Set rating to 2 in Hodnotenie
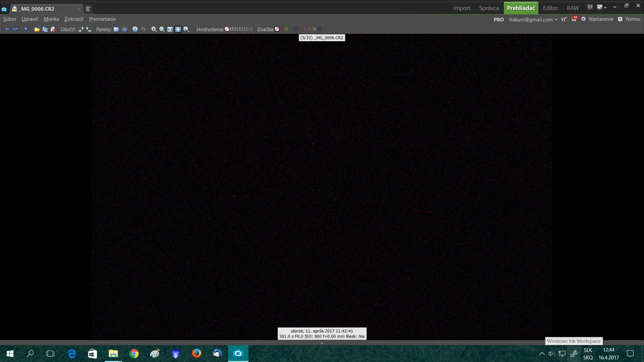This screenshot has height=362, width=644. (x=236, y=29)
